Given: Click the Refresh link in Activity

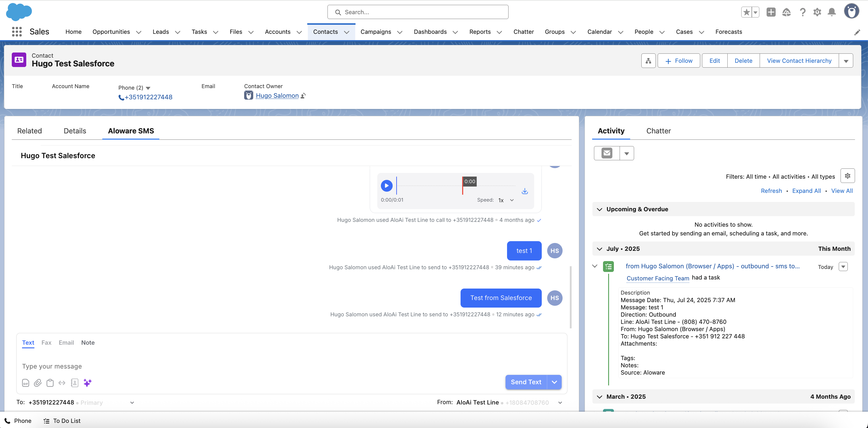Looking at the screenshot, I should (x=771, y=191).
